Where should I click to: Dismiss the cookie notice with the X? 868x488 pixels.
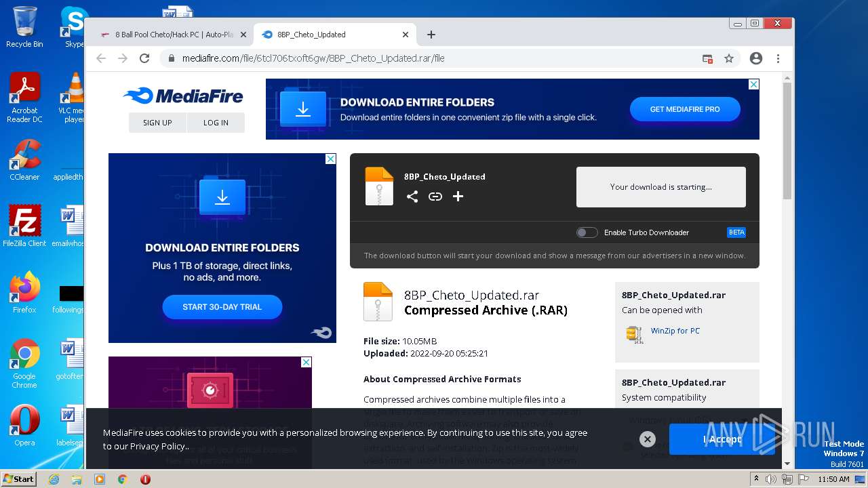[648, 439]
